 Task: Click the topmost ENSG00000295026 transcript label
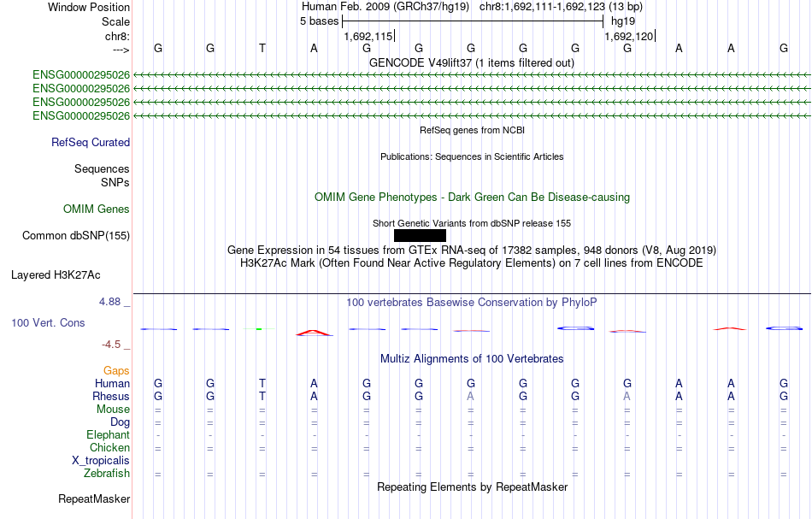point(81,75)
